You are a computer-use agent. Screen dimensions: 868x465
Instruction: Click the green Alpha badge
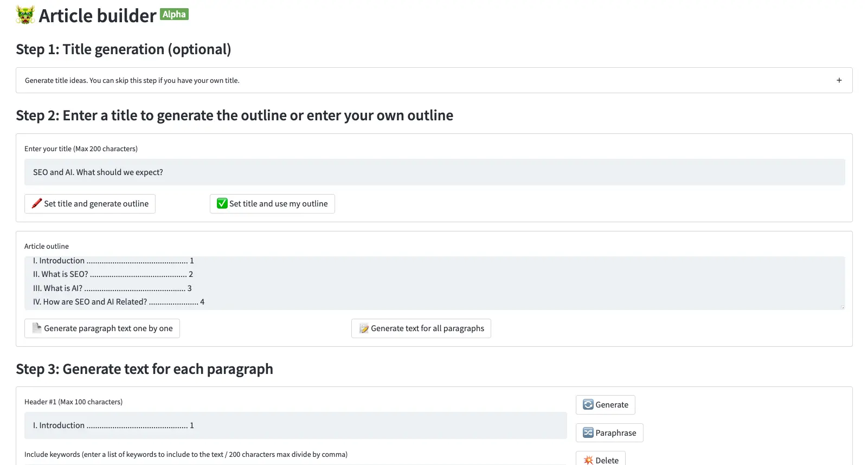tap(174, 15)
